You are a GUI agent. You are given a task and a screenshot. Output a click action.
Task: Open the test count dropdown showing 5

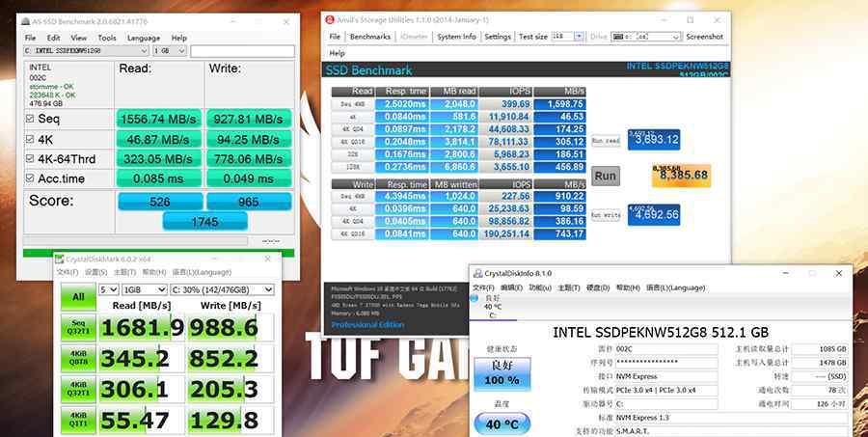pos(108,289)
